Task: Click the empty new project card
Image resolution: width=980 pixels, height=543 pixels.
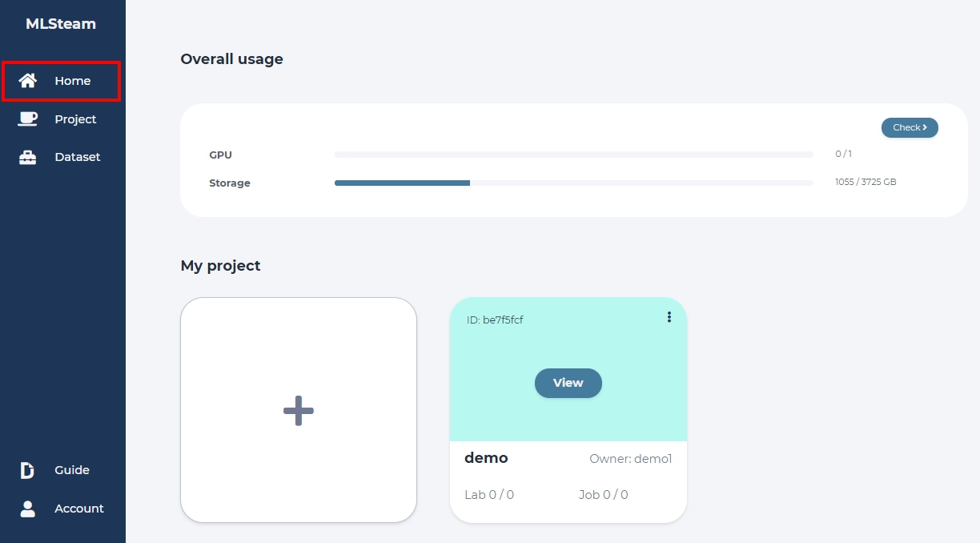Action: point(299,410)
